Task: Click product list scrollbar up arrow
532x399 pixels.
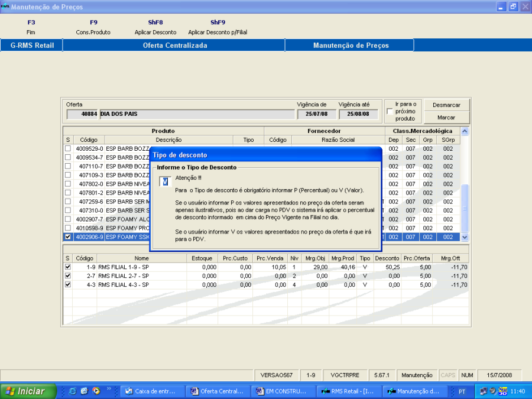Action: [x=465, y=131]
